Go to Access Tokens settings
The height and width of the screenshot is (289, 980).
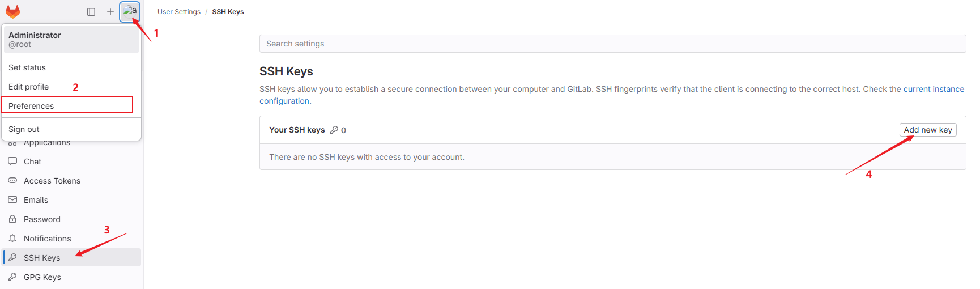point(52,181)
